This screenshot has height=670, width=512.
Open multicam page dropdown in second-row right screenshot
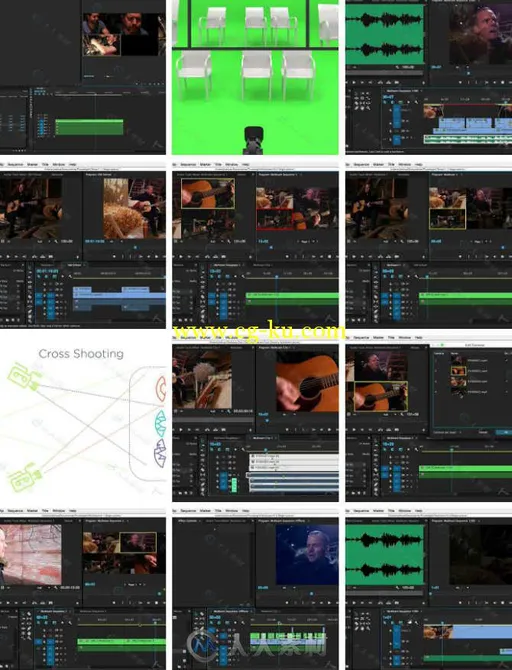point(481,241)
